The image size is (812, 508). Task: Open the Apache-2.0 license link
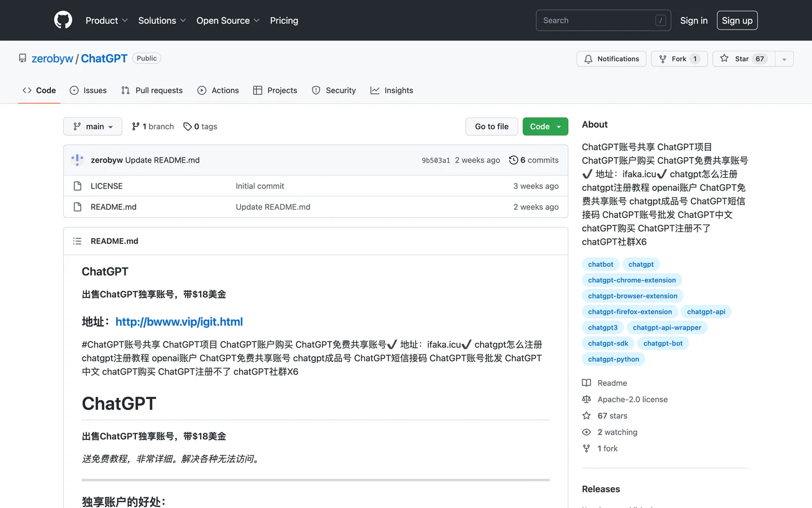click(625, 399)
